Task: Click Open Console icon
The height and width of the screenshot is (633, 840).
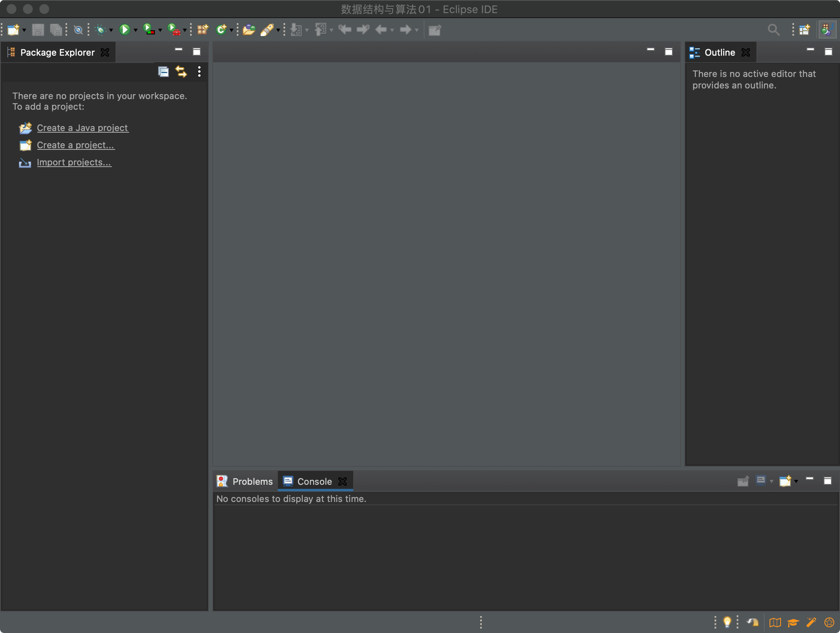Action: (785, 481)
